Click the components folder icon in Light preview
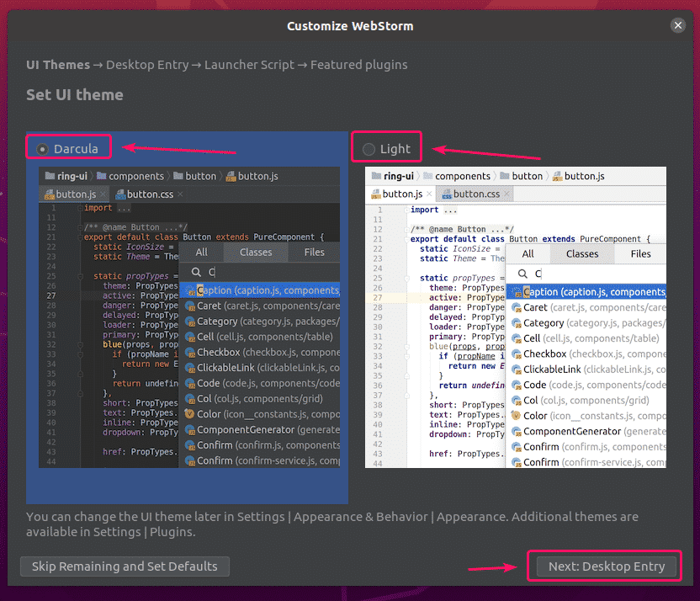 pyautogui.click(x=428, y=176)
